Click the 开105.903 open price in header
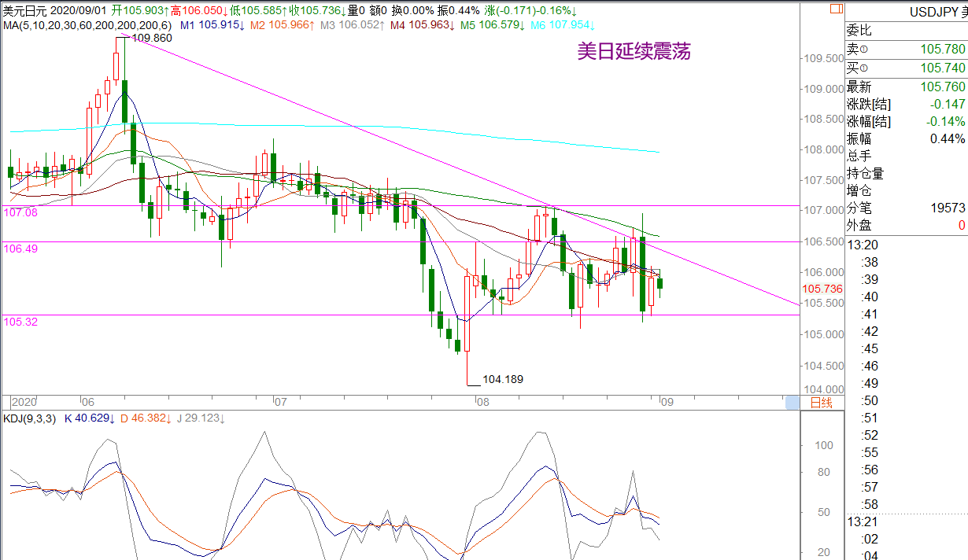This screenshot has width=968, height=560. tap(139, 10)
